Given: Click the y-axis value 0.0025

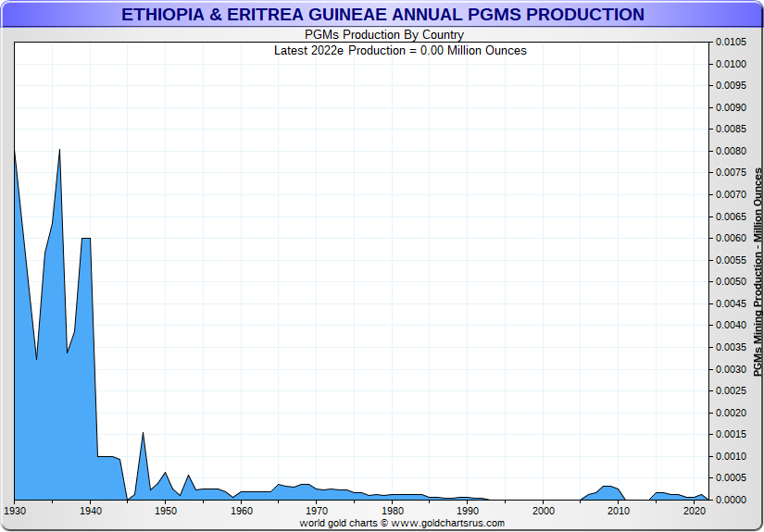Looking at the screenshot, I should click(x=731, y=390).
